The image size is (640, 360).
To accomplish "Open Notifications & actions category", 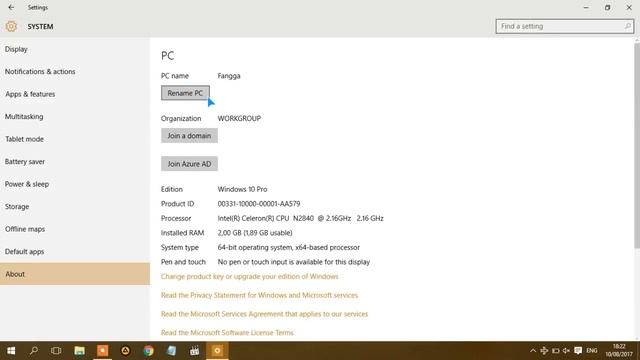I will [75, 71].
